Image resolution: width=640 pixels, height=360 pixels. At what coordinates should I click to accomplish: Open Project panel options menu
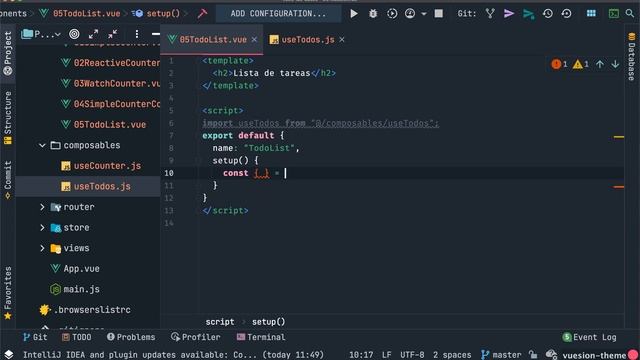click(x=137, y=34)
